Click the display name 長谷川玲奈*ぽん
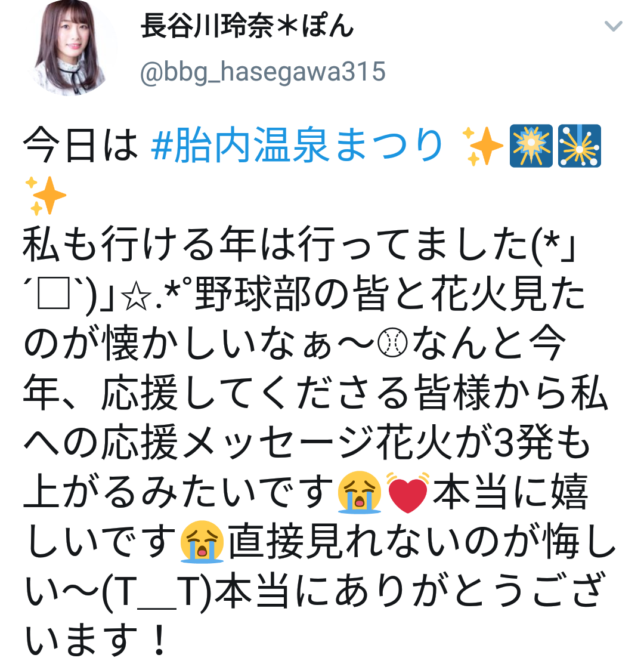644x670 pixels. point(247,26)
